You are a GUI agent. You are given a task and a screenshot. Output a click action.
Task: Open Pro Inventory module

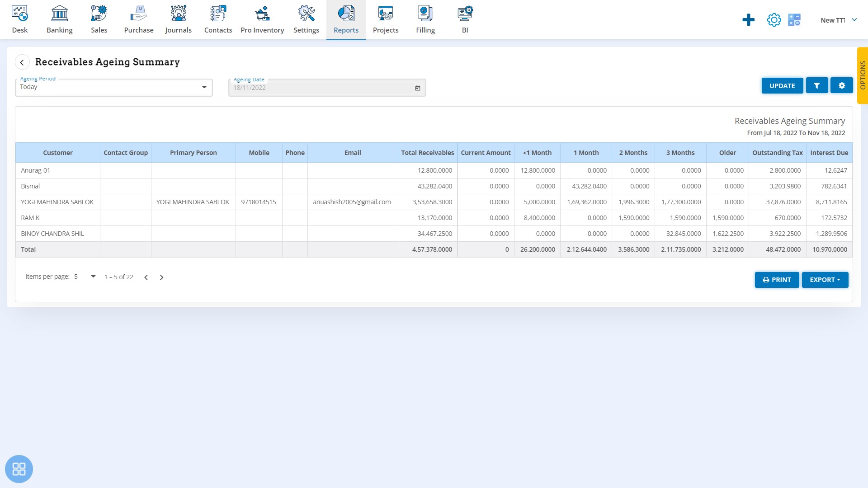(262, 20)
